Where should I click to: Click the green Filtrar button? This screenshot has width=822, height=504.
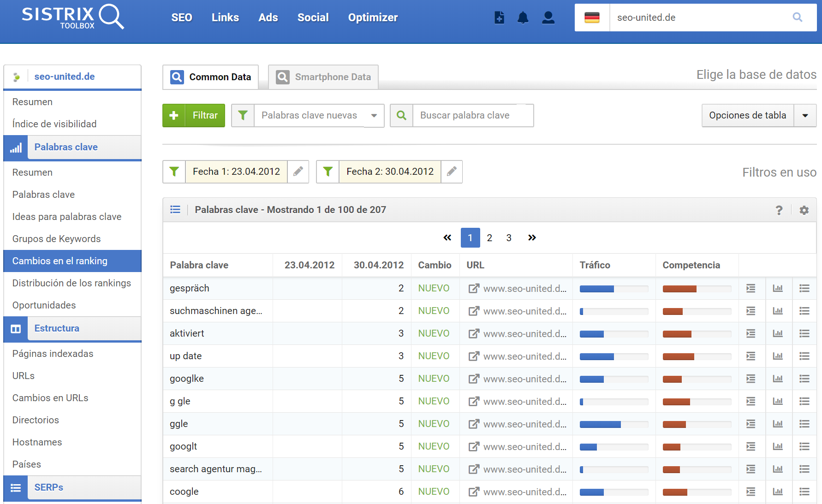(x=194, y=116)
